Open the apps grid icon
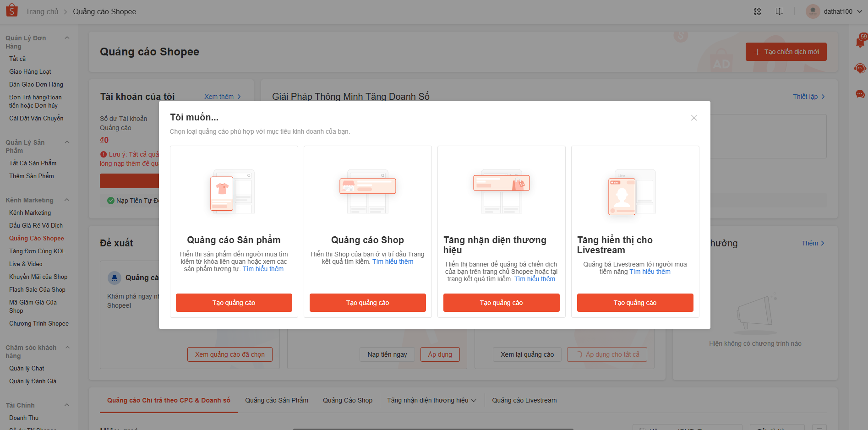Viewport: 868px width, 430px height. (x=758, y=11)
